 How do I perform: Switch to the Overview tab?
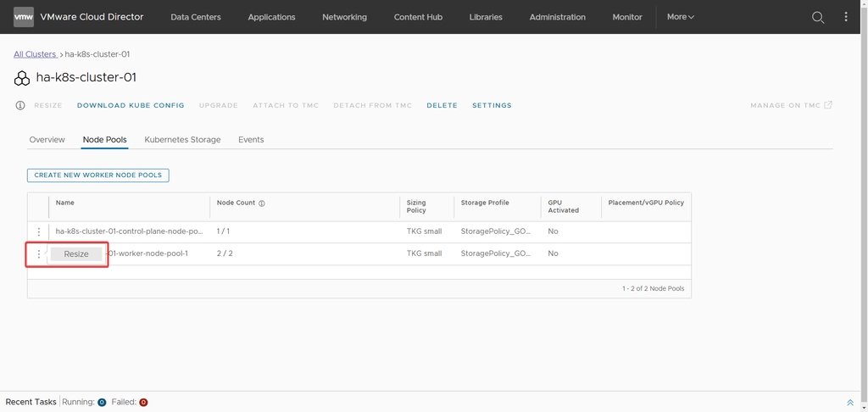point(47,140)
